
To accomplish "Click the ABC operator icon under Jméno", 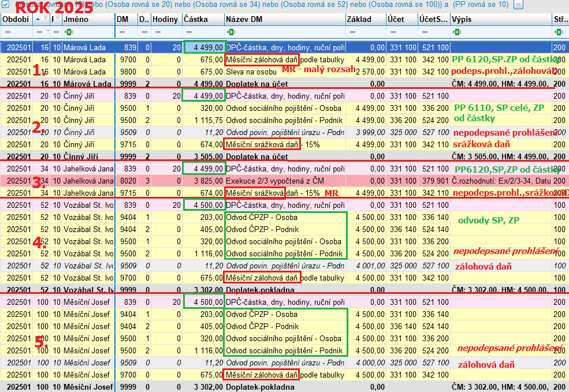I will click(x=69, y=32).
